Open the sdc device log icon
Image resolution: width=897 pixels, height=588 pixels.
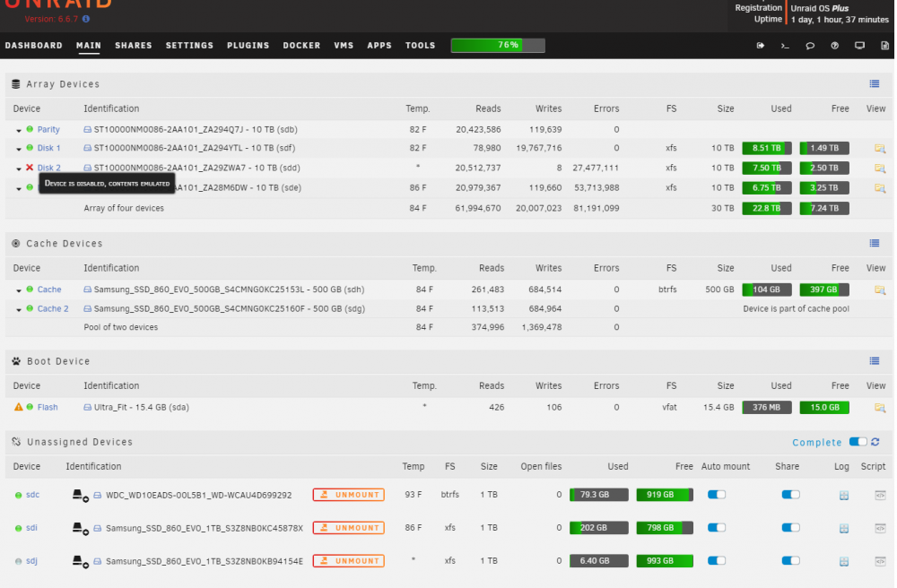(844, 496)
